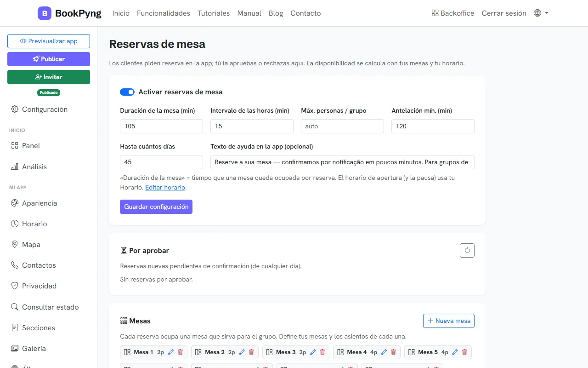Open Análisis via its bar chart icon
The width and height of the screenshot is (588, 368).
point(15,167)
